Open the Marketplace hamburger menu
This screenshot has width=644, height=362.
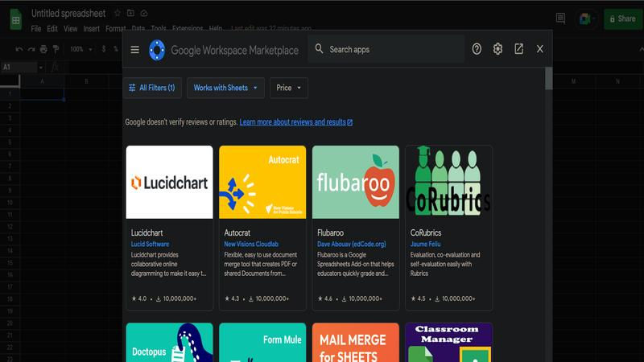(x=134, y=50)
